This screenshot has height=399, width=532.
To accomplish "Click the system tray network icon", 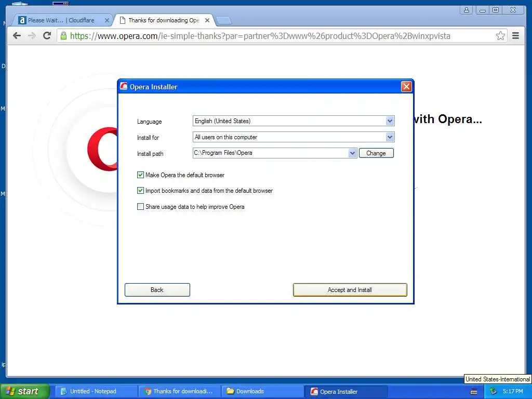I will coord(493,391).
